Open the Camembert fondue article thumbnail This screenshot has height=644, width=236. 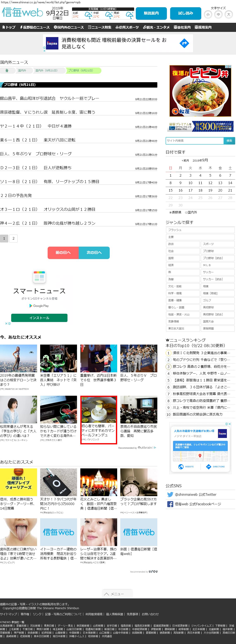pos(99,410)
